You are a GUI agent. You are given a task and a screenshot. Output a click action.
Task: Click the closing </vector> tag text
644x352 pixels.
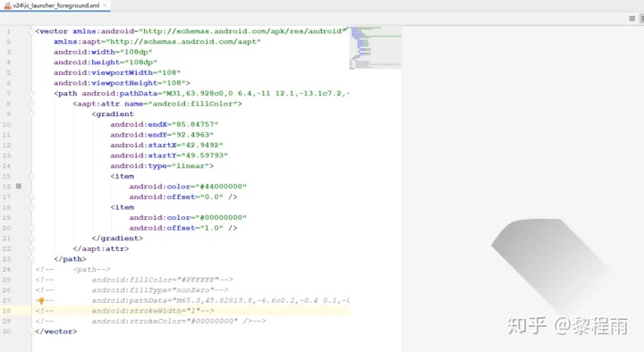[55, 331]
